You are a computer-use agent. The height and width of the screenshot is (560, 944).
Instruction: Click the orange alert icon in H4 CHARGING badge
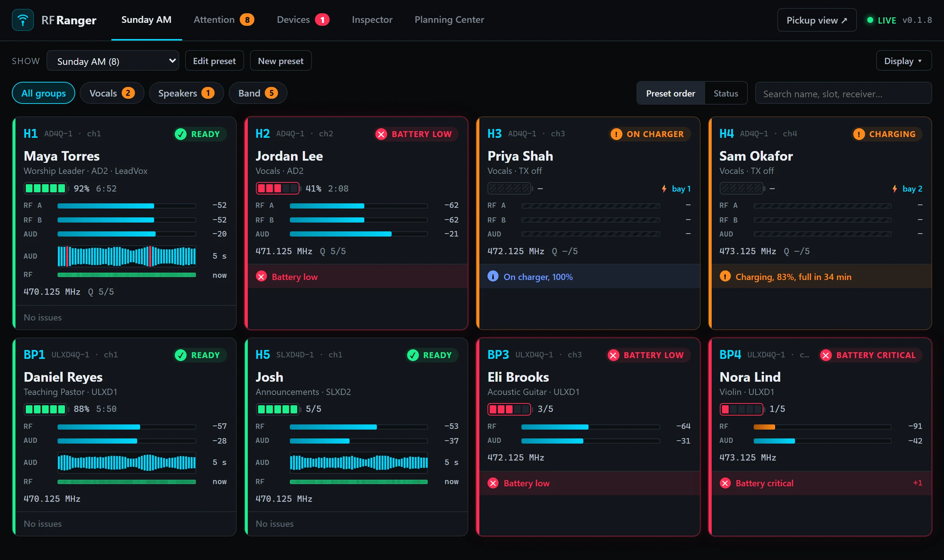coord(858,134)
